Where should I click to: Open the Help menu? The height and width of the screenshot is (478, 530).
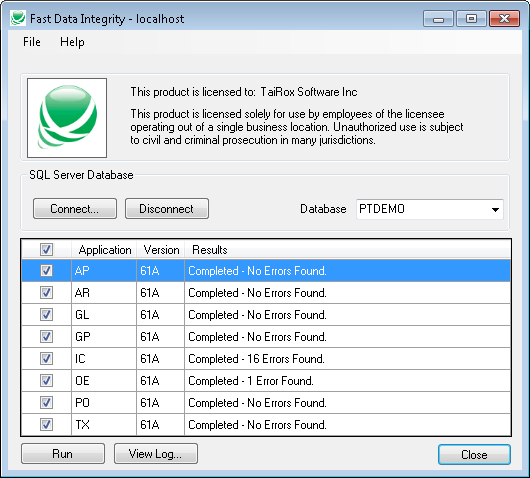(72, 42)
